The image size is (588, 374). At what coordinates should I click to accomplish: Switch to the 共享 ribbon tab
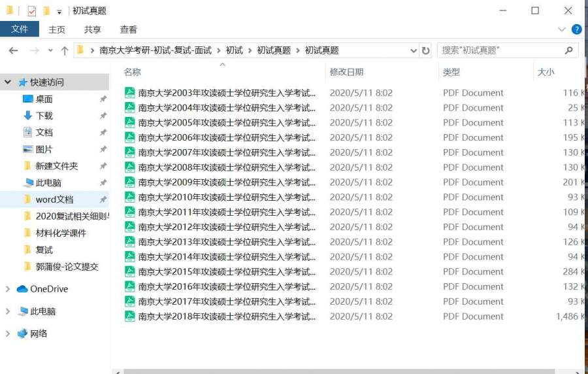click(92, 29)
